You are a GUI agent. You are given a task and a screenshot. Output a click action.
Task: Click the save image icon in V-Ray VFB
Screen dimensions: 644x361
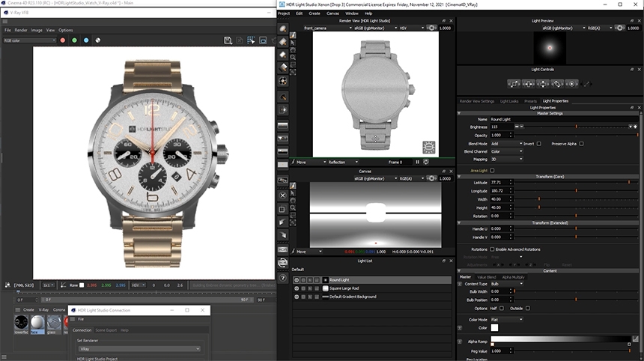coord(228,40)
